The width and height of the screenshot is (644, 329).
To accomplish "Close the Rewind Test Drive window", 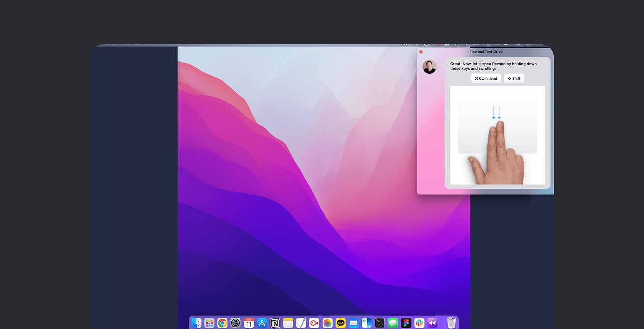I will [421, 52].
